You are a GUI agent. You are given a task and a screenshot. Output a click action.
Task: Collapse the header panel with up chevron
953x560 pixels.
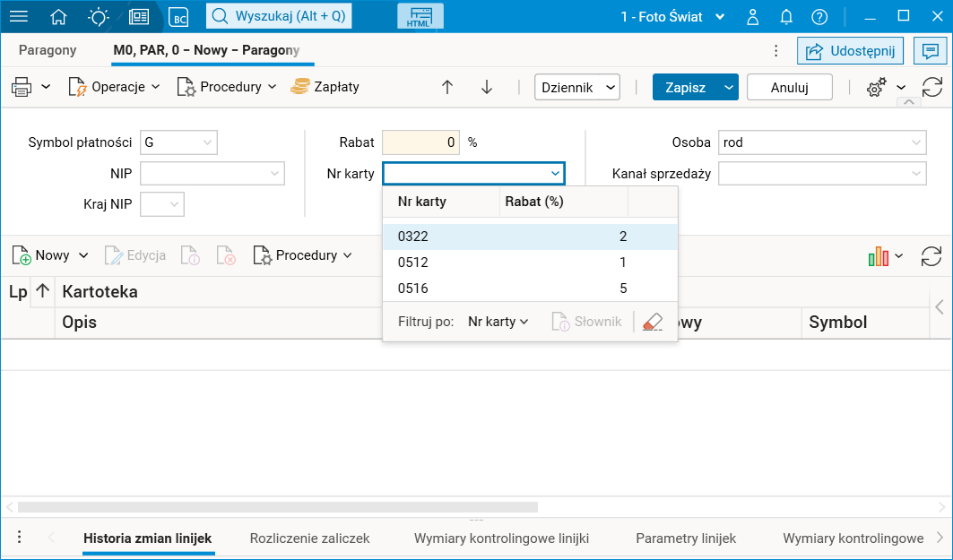click(x=909, y=102)
